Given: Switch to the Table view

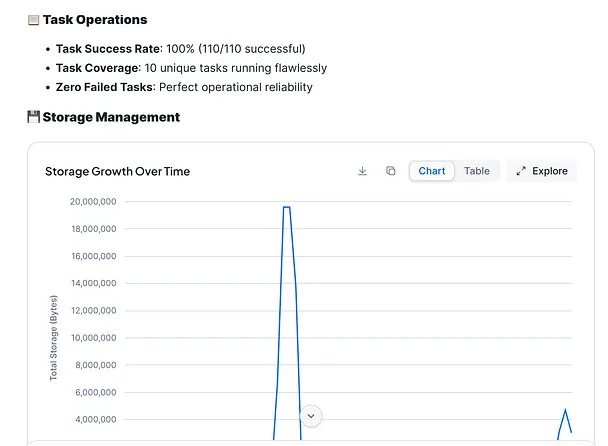Looking at the screenshot, I should pos(477,171).
